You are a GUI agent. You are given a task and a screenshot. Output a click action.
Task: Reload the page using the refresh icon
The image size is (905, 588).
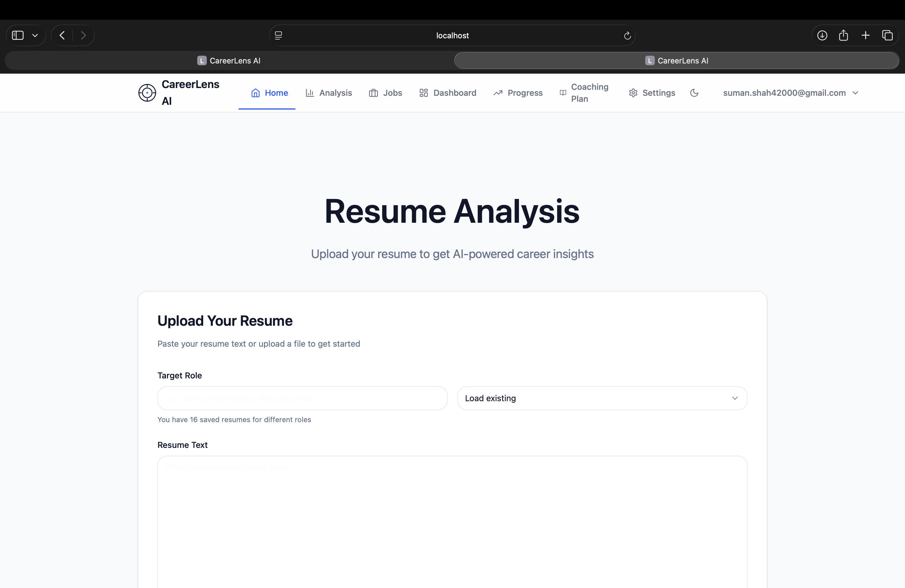pyautogui.click(x=627, y=35)
